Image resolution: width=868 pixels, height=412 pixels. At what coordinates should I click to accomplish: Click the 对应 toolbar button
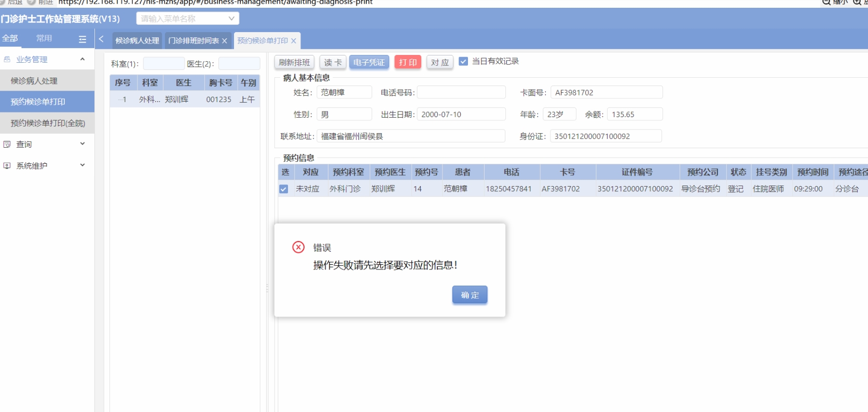coord(440,62)
